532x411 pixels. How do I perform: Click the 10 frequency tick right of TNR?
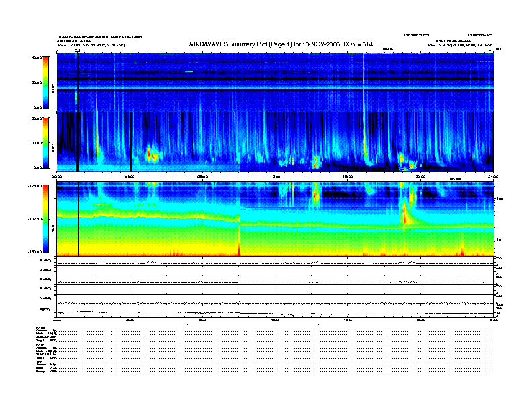pyautogui.click(x=499, y=240)
